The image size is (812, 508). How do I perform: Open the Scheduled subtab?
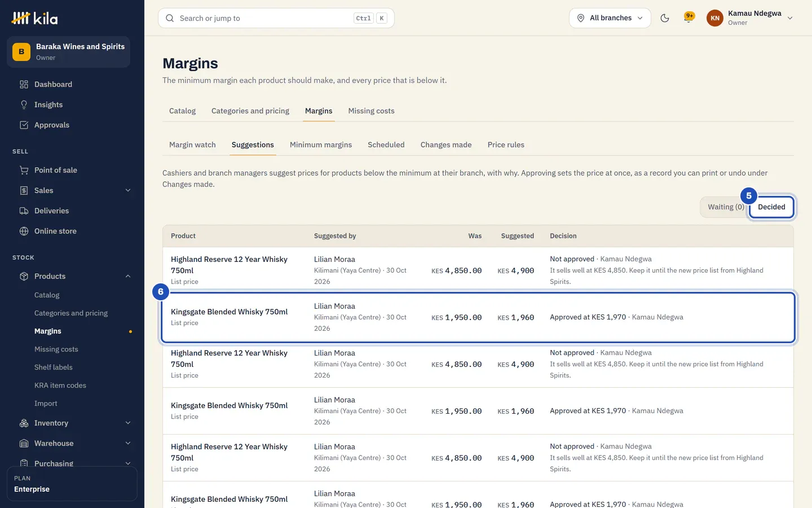(x=386, y=145)
